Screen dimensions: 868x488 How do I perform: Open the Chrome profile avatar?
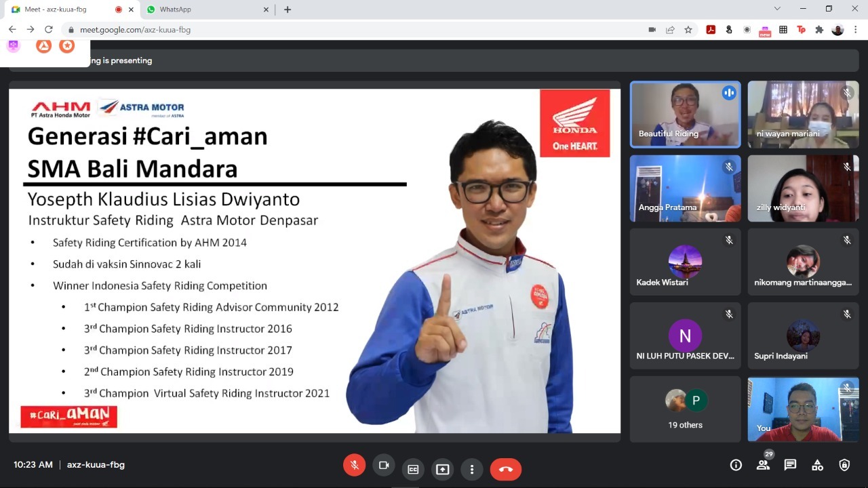point(837,30)
